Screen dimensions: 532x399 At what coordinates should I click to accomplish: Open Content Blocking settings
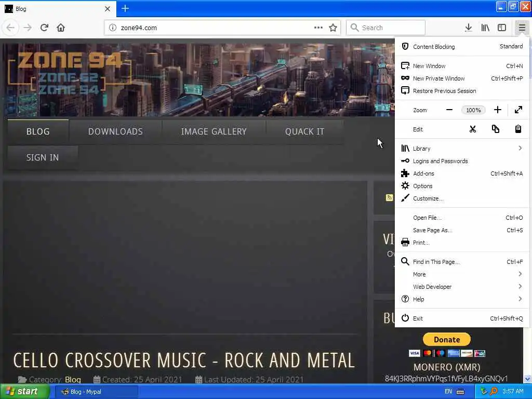point(462,46)
